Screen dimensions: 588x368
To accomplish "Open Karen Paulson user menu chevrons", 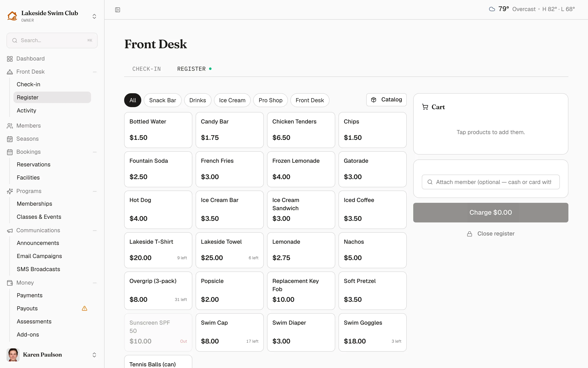I will 94,355.
